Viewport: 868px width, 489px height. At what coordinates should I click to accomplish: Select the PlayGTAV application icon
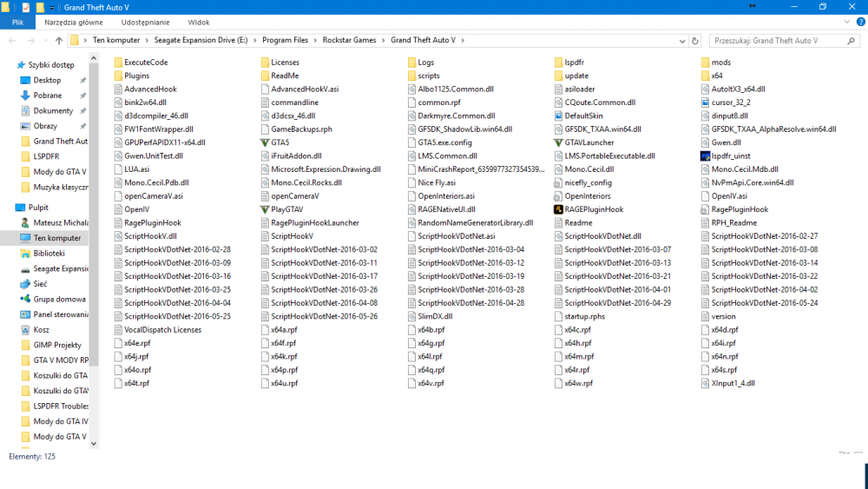coord(265,209)
